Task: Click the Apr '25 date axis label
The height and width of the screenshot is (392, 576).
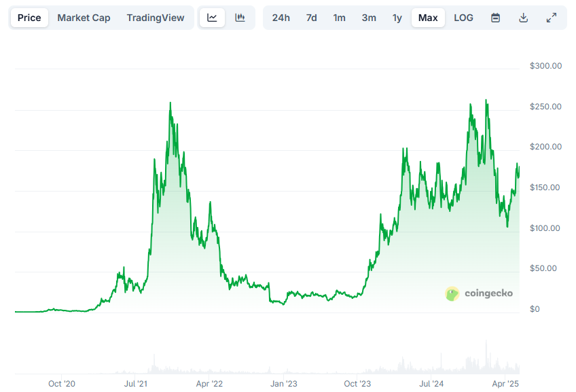Action: 505,384
